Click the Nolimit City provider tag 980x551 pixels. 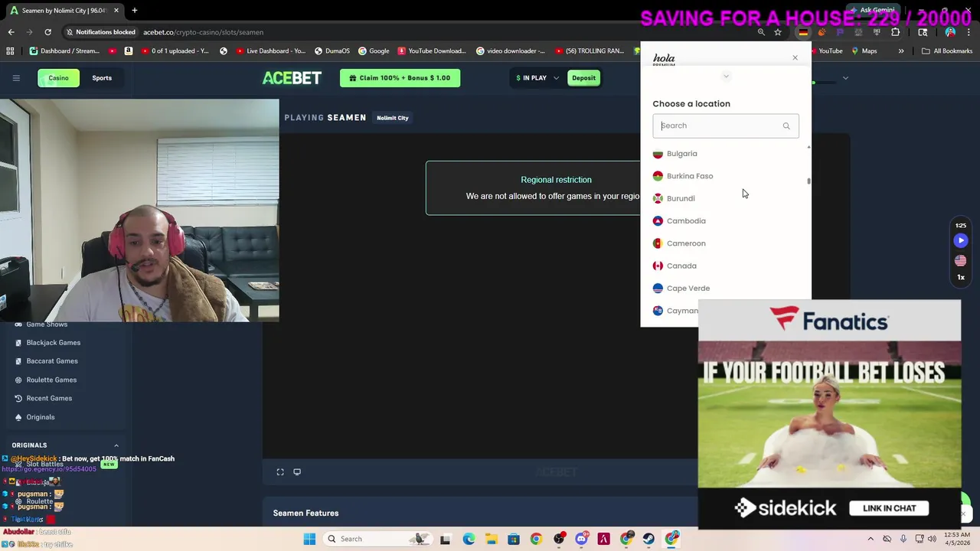393,118
